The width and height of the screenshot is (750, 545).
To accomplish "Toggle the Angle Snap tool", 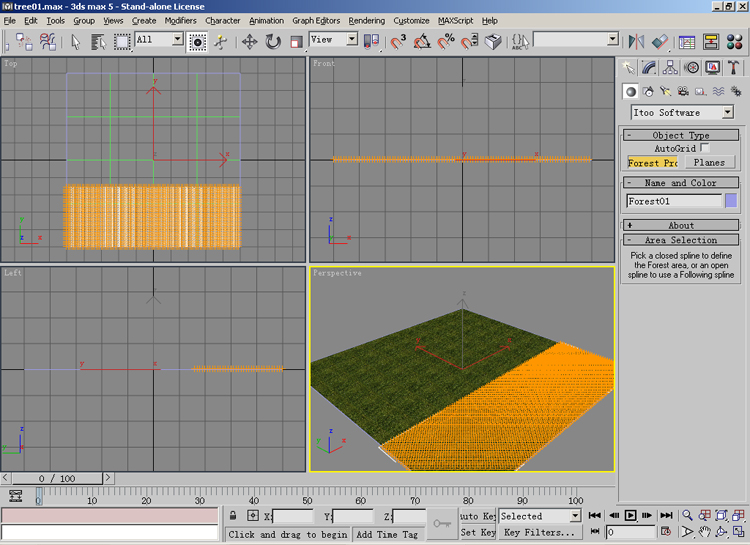I will pyautogui.click(x=422, y=42).
